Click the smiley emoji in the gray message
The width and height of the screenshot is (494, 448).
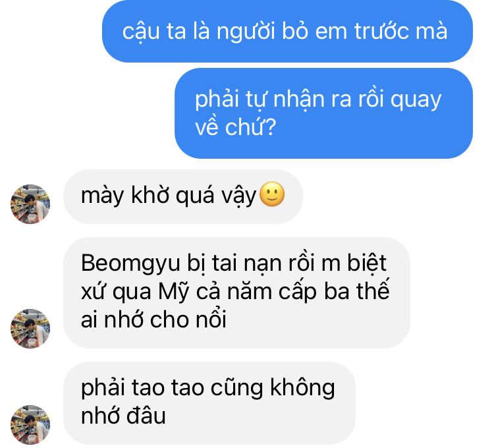pyautogui.click(x=272, y=194)
